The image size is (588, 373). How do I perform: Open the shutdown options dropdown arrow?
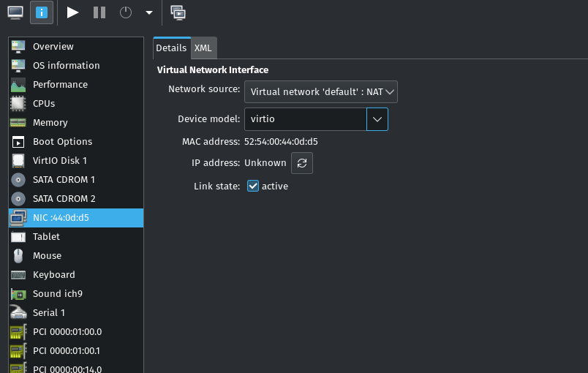(148, 12)
